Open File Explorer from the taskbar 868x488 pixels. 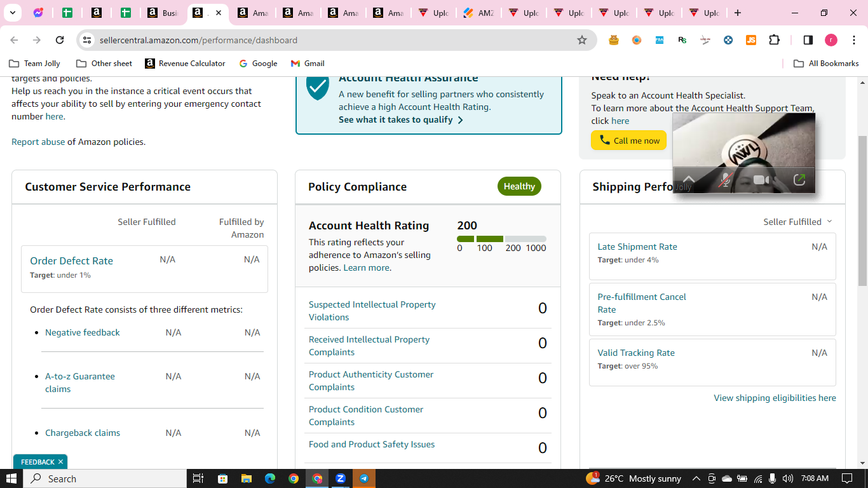tap(246, 478)
